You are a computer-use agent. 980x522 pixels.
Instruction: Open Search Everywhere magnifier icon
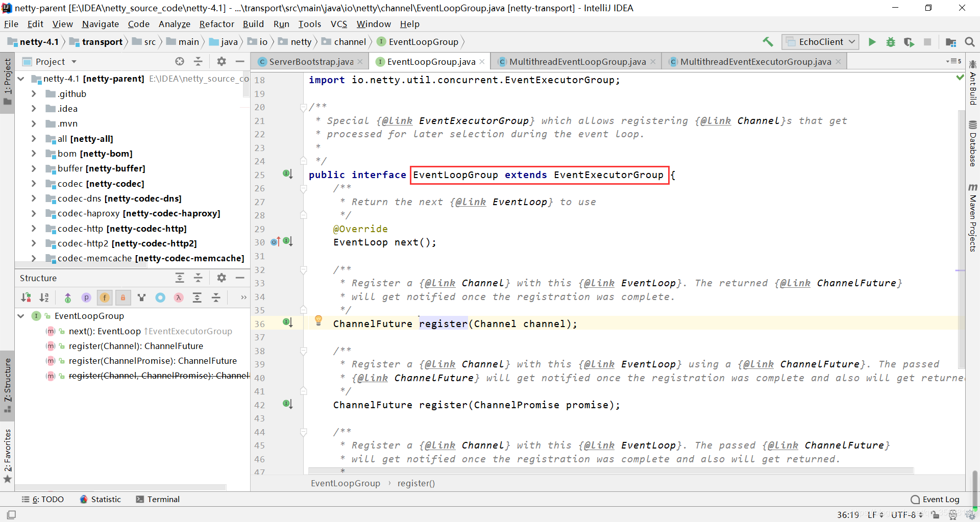pos(970,42)
